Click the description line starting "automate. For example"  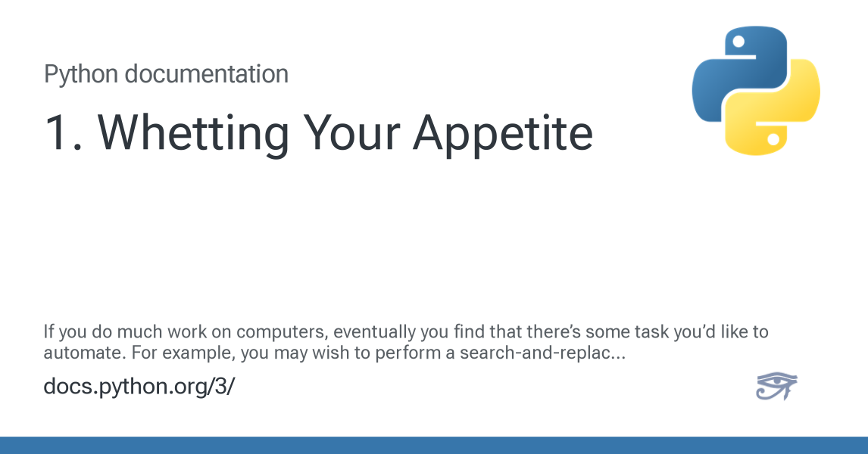[334, 353]
